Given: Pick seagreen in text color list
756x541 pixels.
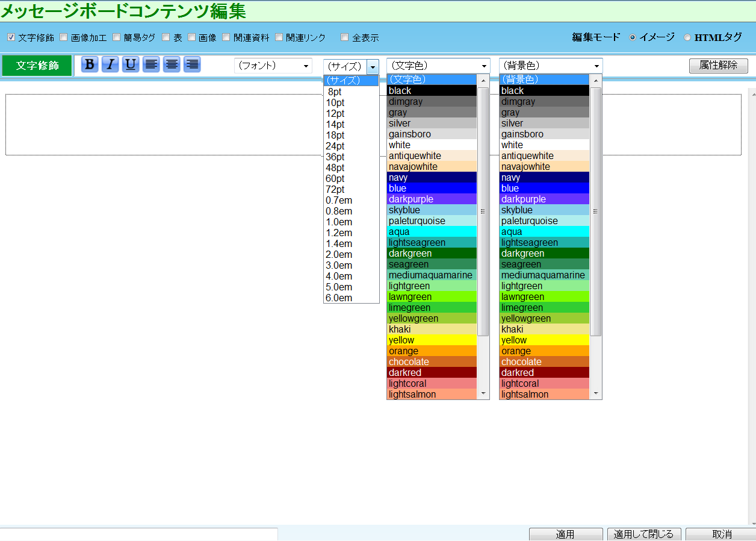Looking at the screenshot, I should 432,264.
